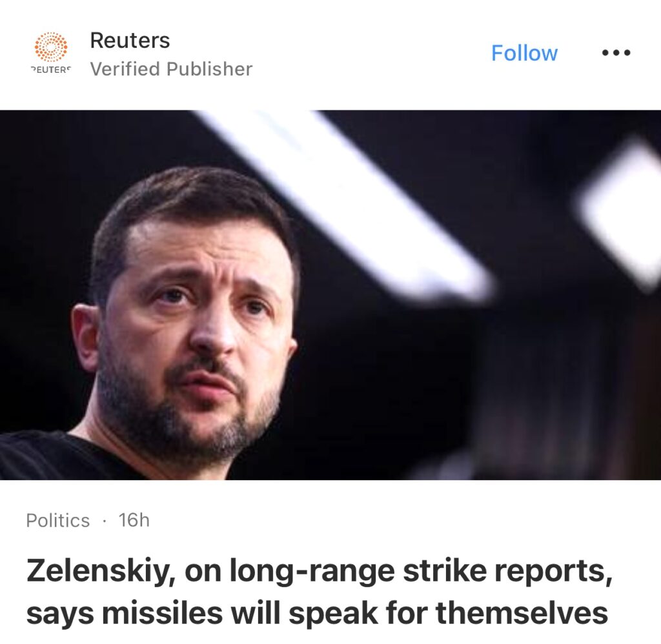Open the Zelenskiy article photo
661x644 pixels.
[330, 295]
